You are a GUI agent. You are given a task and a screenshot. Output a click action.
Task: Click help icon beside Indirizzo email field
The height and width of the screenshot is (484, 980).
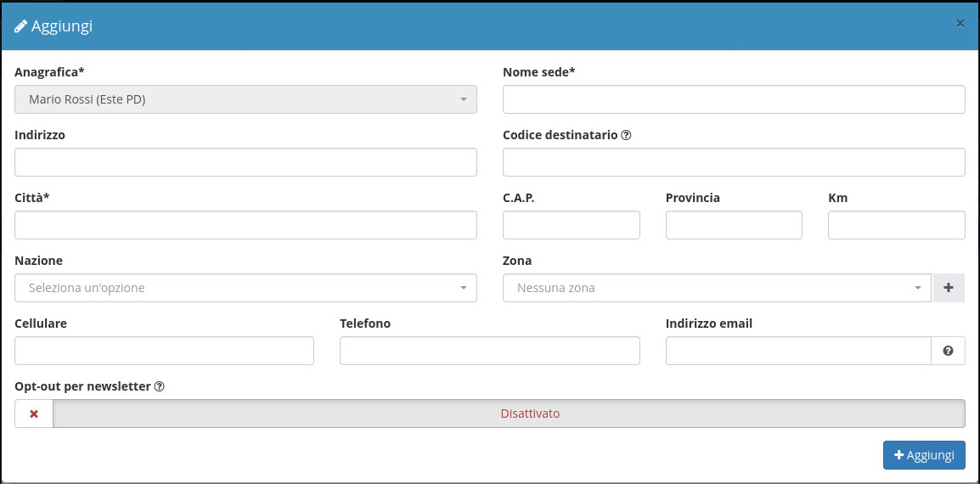[948, 351]
